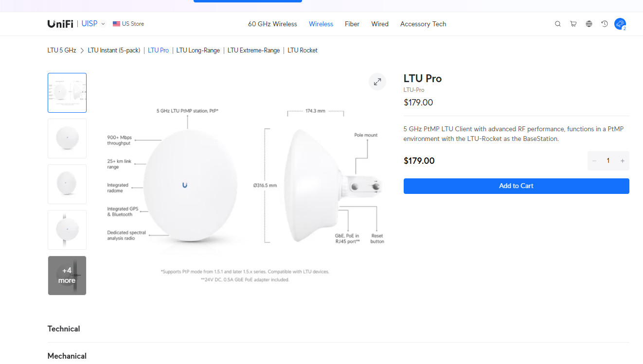Go to LTU 5 GHz breadcrumb link

pyautogui.click(x=62, y=50)
